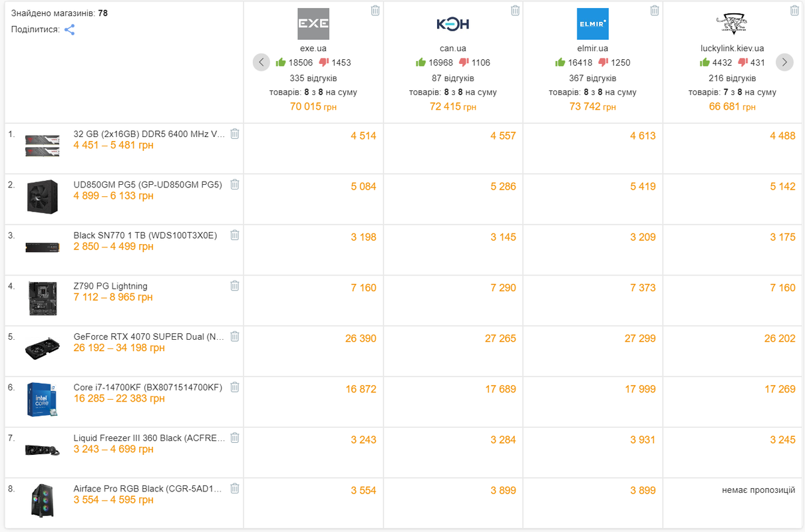The image size is (805, 532).
Task: Open the exe.ua store logo
Action: (x=313, y=24)
